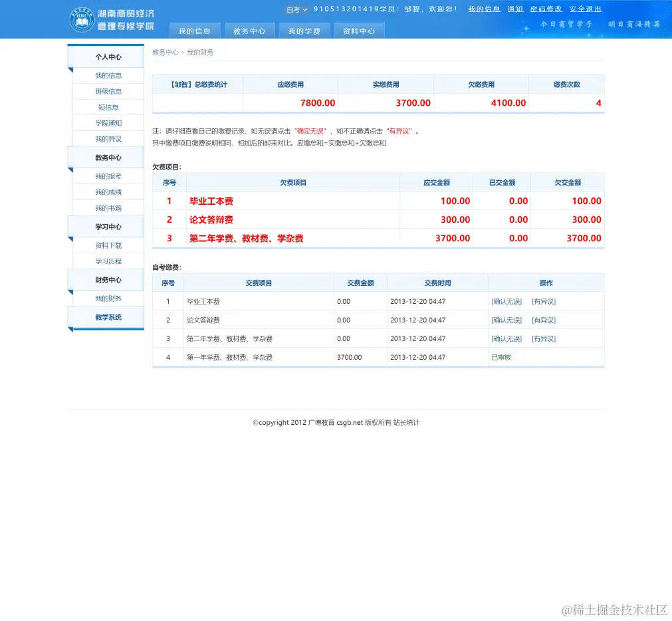Open 我的书籍 in the sidebar
The height and width of the screenshot is (621, 672).
108,208
